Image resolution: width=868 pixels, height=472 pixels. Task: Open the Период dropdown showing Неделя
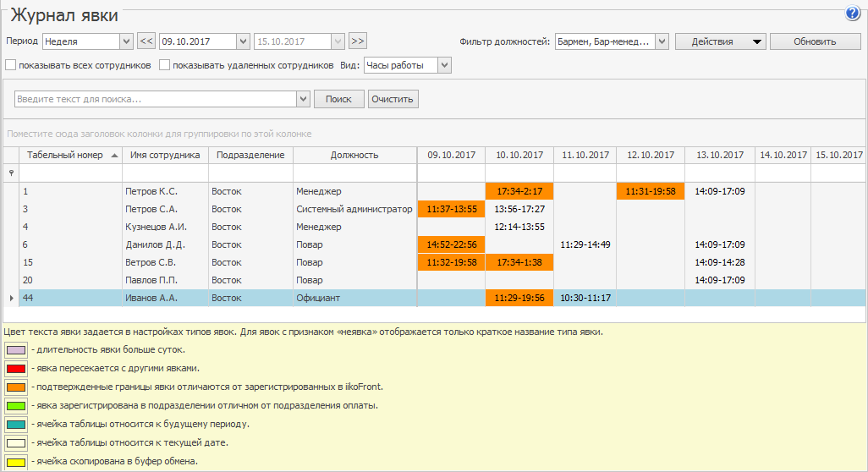coord(127,41)
